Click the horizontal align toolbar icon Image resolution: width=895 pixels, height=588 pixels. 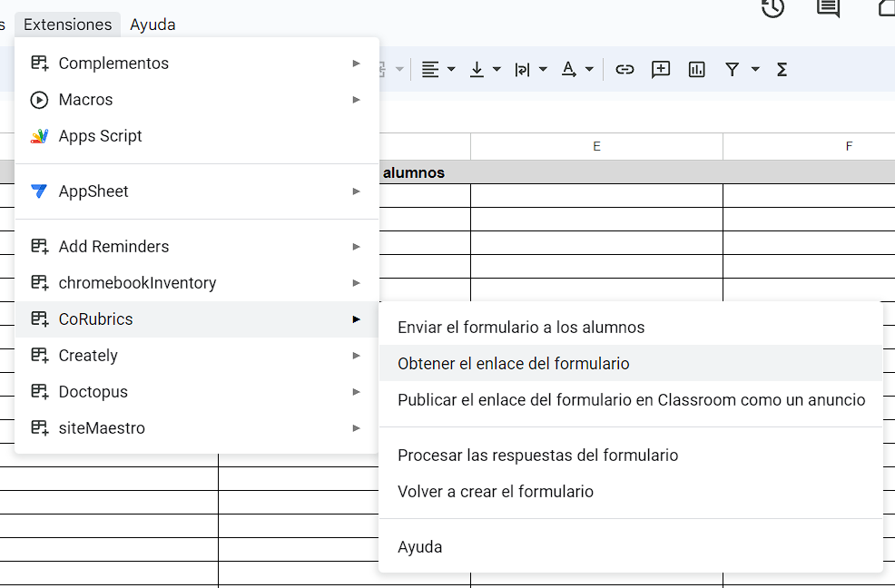click(x=430, y=70)
